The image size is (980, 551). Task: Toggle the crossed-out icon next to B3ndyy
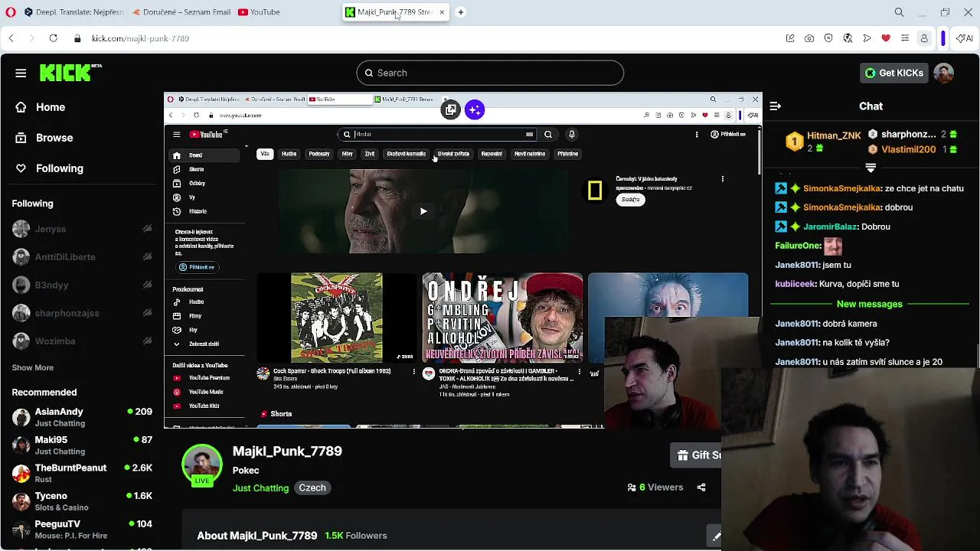click(x=147, y=285)
